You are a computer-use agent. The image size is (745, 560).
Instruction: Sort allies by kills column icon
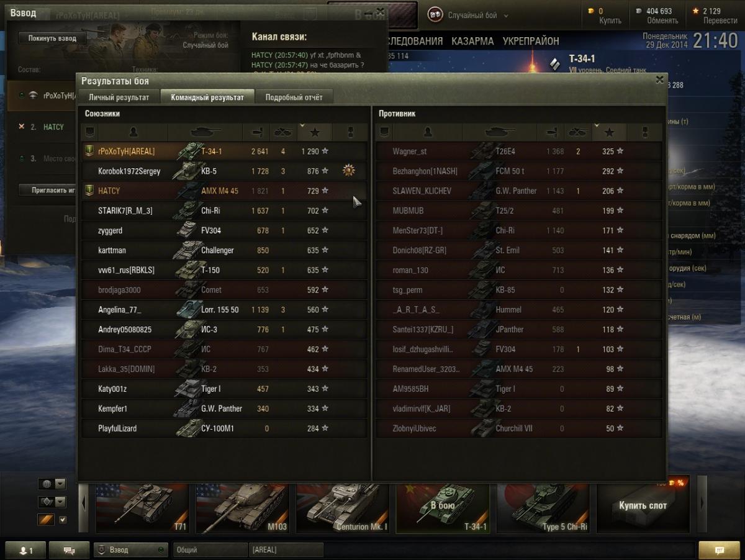283,132
